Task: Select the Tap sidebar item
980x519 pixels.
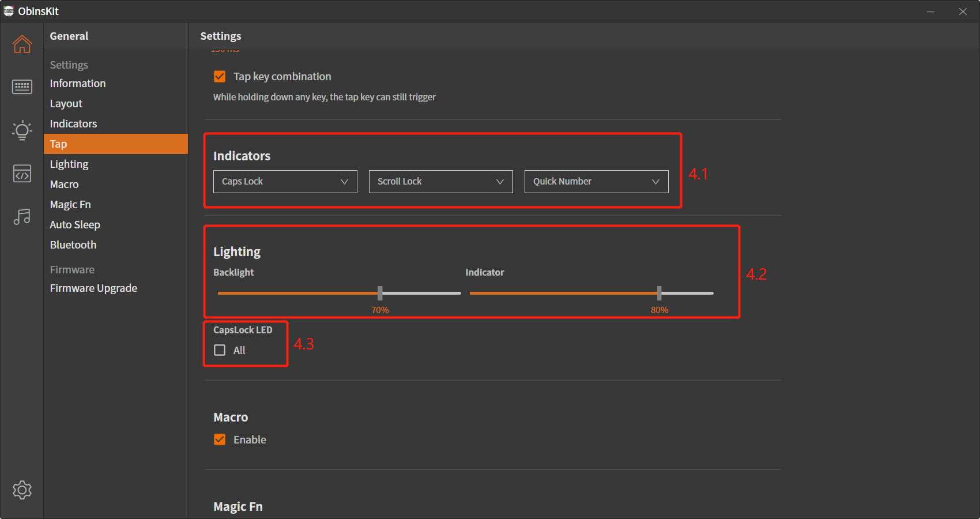Action: pos(116,144)
